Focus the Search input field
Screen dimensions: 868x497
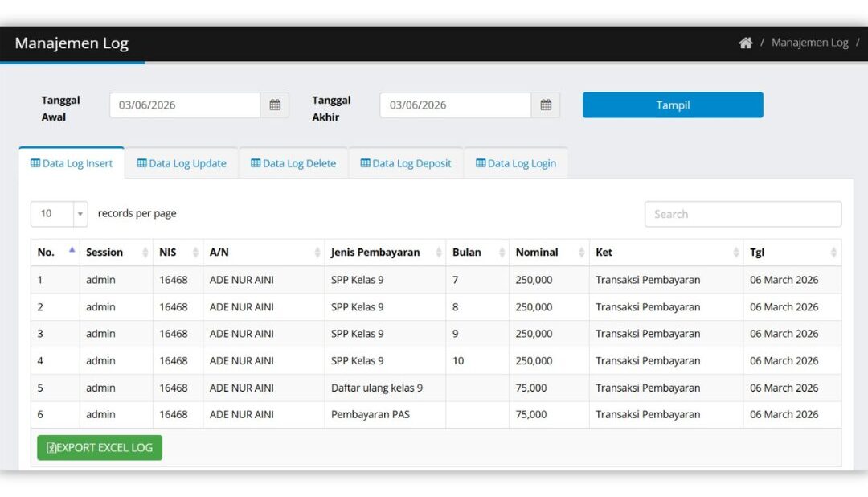(x=743, y=214)
